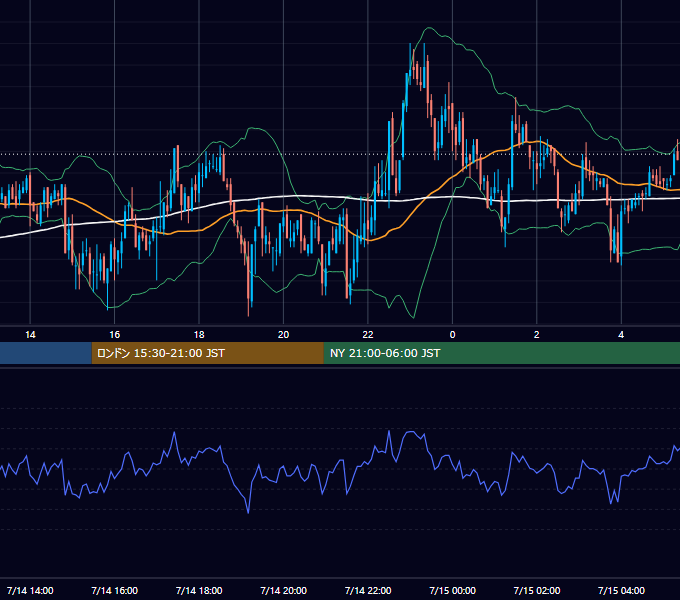Viewport: 680px width, 600px height.
Task: Click the 7/14 16:00 date label
Action: [114, 590]
